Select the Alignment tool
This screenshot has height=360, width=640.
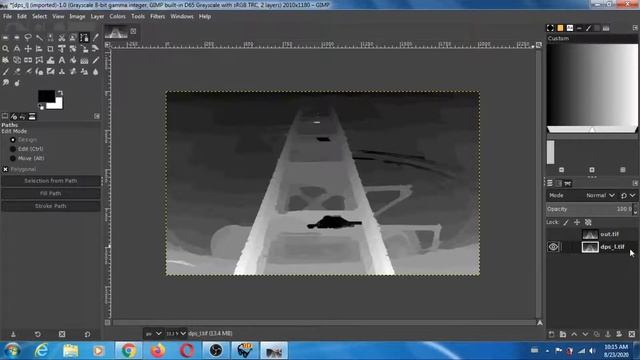click(x=39, y=49)
